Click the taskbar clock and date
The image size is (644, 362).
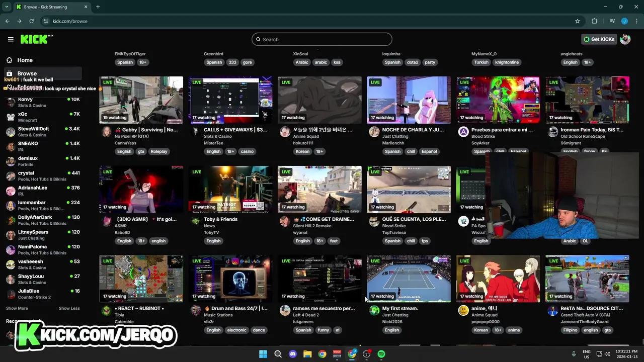pyautogui.click(x=626, y=354)
